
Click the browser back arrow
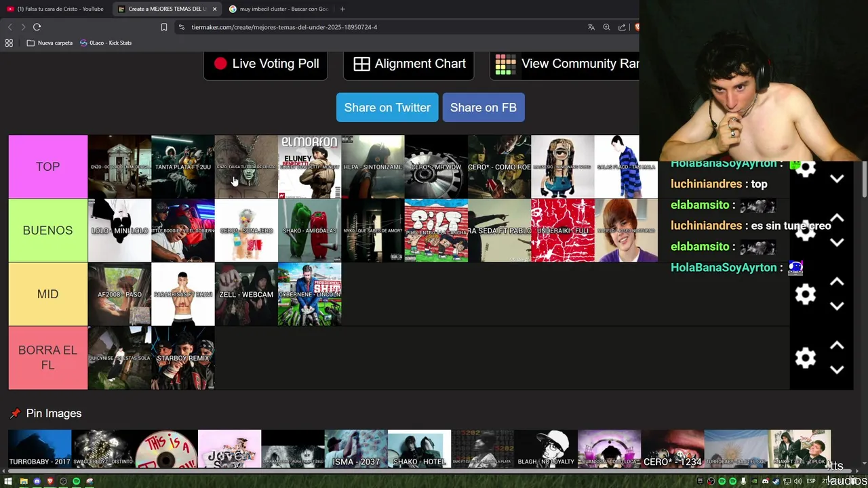(9, 27)
